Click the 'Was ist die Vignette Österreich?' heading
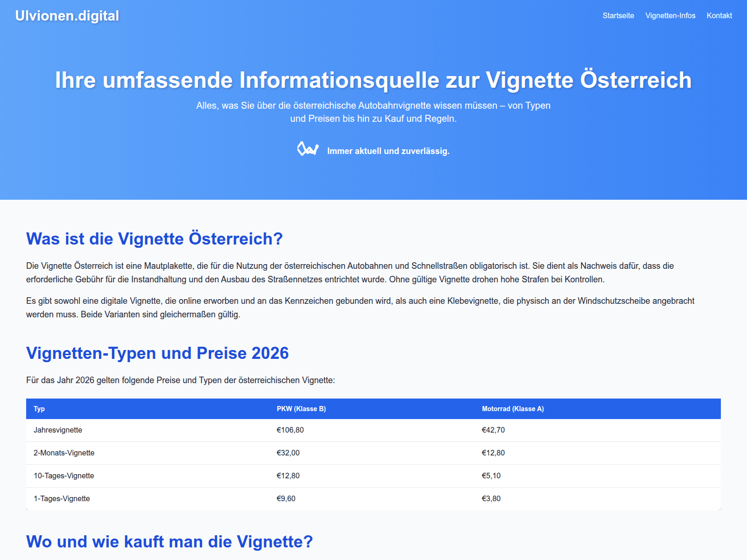 pos(155,238)
